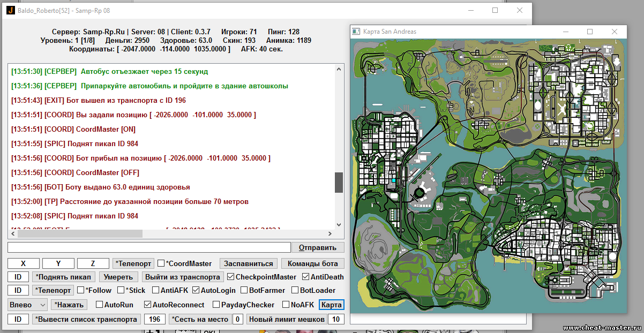Click the Карта map button
Image resolution: width=644 pixels, height=333 pixels.
(332, 305)
